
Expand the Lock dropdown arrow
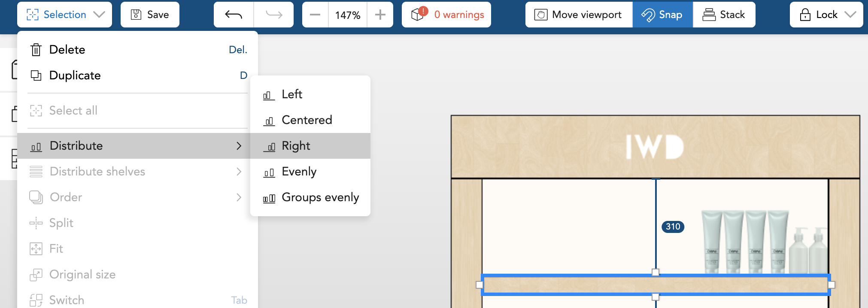click(850, 15)
